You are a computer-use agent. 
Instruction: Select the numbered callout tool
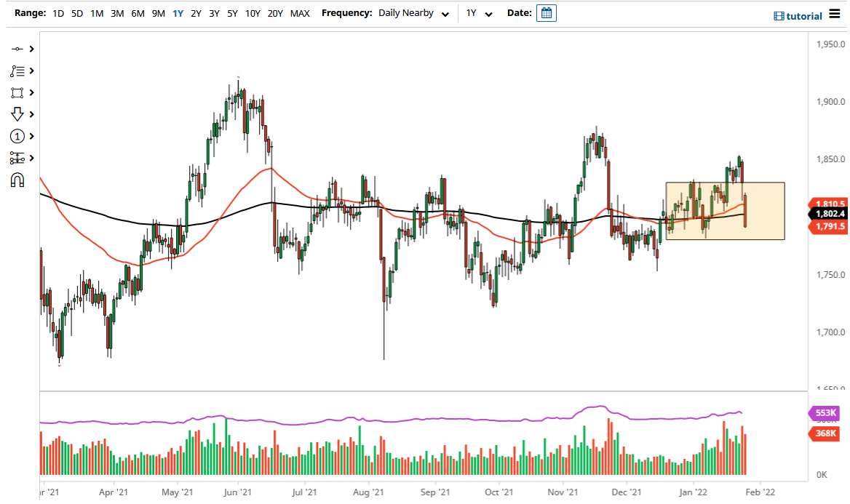17,136
